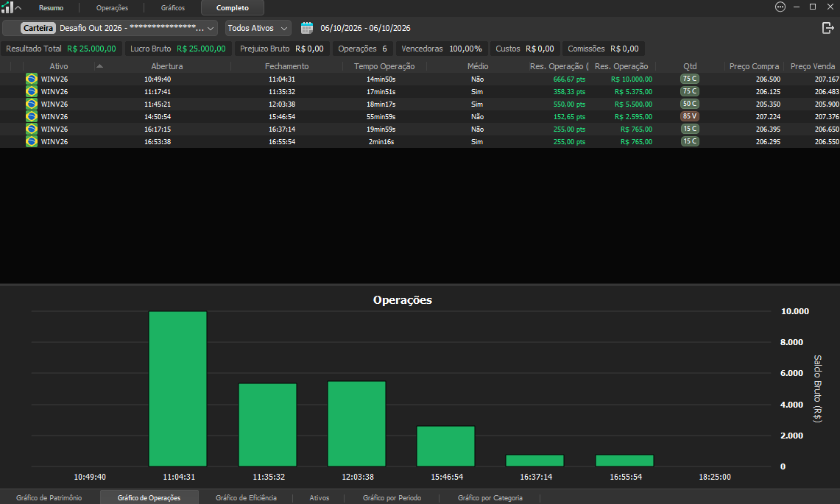Image resolution: width=840 pixels, height=504 pixels.
Task: Open Gráfico por Período tab
Action: [x=392, y=497]
